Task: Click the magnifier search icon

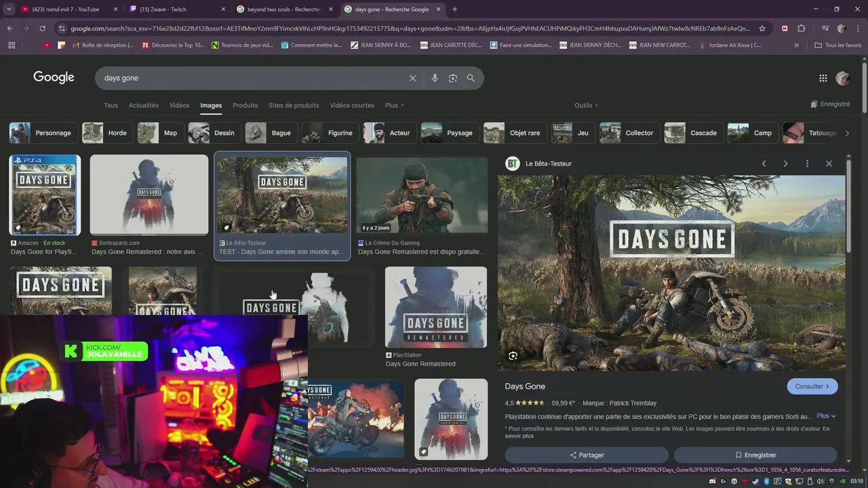Action: [471, 78]
